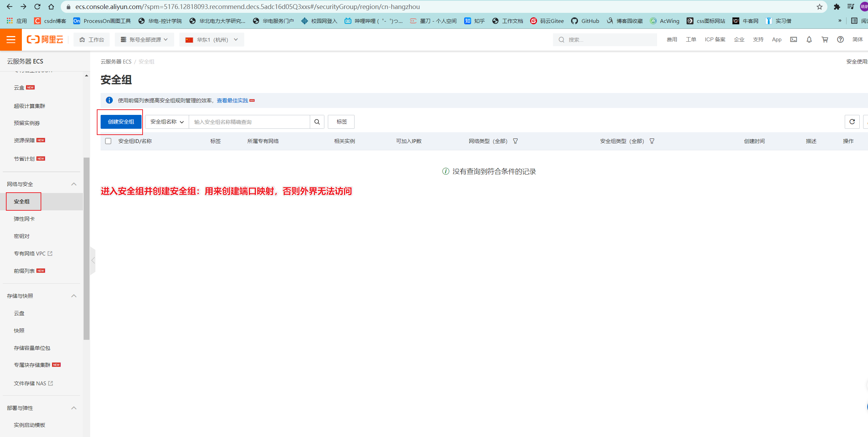Click the security group name input field
This screenshot has height=437, width=868.
250,121
